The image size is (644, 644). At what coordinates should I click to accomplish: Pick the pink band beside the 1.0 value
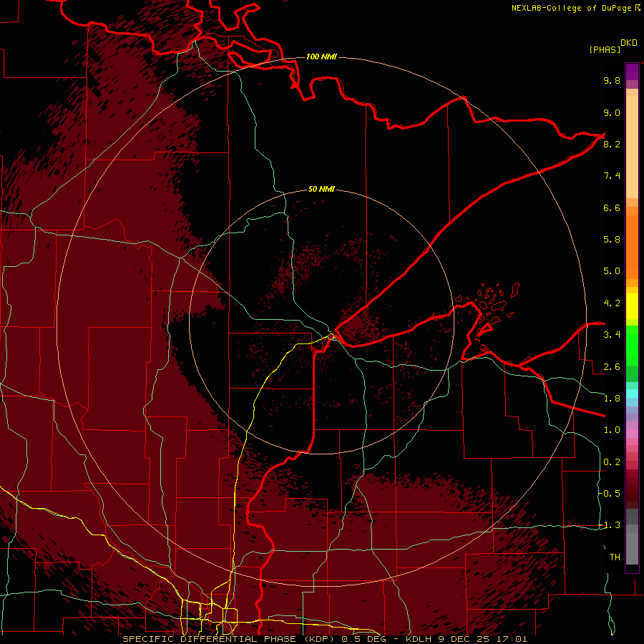(632, 434)
